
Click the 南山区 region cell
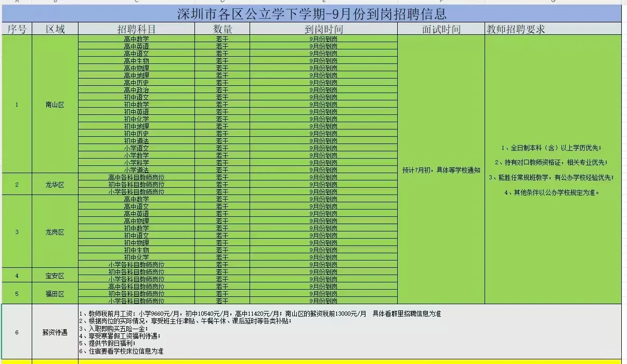point(54,105)
